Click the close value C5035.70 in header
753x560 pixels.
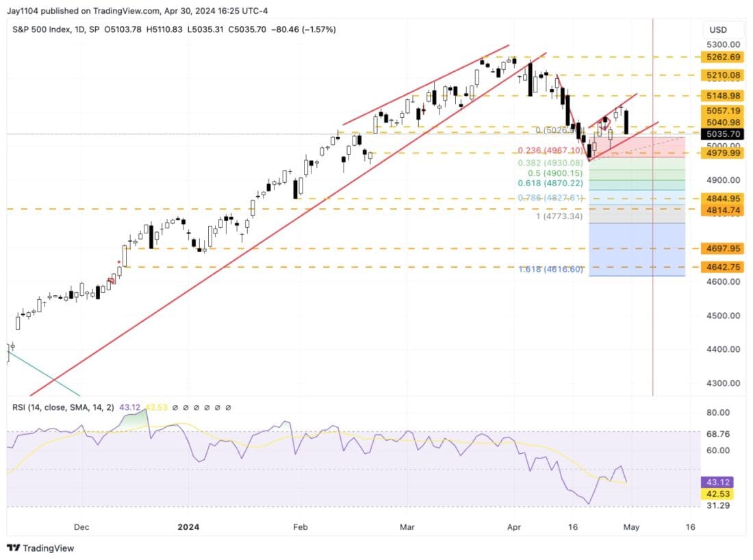[247, 29]
